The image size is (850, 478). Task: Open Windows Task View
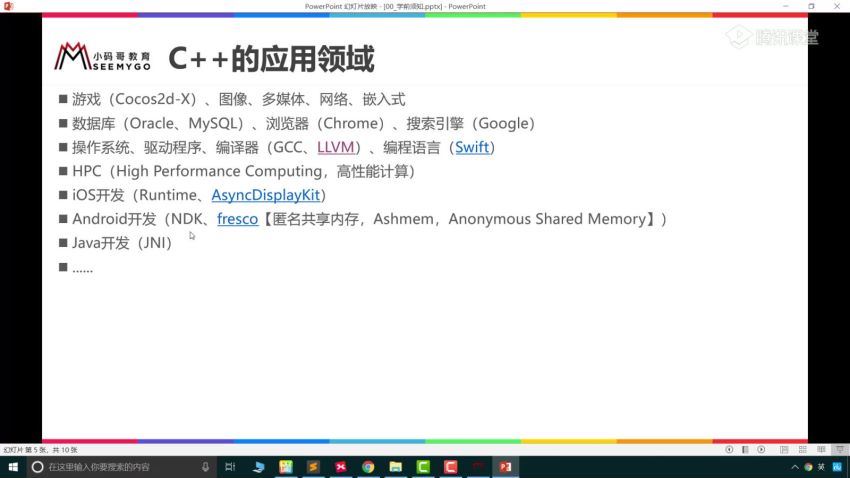230,467
